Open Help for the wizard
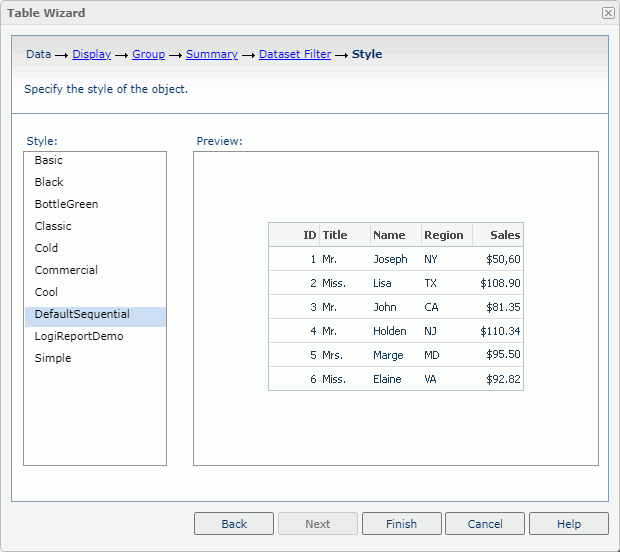This screenshot has width=620, height=552. click(568, 524)
